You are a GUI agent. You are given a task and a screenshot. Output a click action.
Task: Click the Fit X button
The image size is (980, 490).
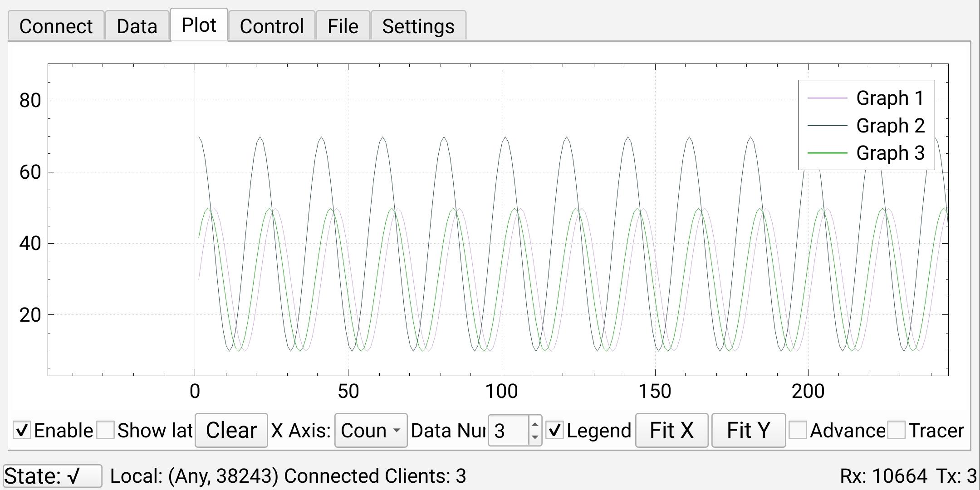point(671,430)
